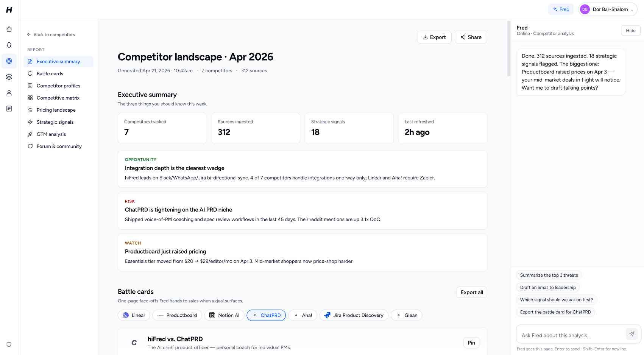Click the Export button
Image resolution: width=644 pixels, height=355 pixels.
(434, 37)
